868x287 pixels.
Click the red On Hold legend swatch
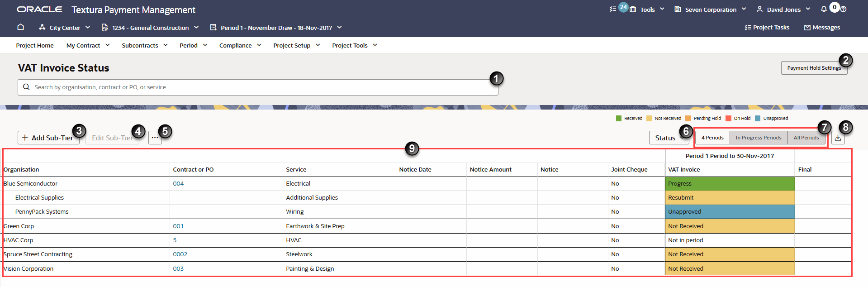click(728, 118)
